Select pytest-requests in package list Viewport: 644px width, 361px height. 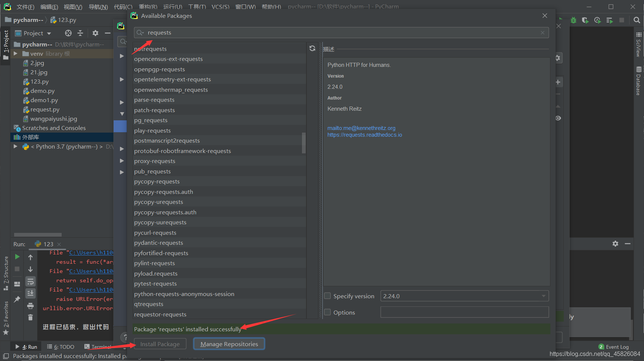(x=219, y=284)
